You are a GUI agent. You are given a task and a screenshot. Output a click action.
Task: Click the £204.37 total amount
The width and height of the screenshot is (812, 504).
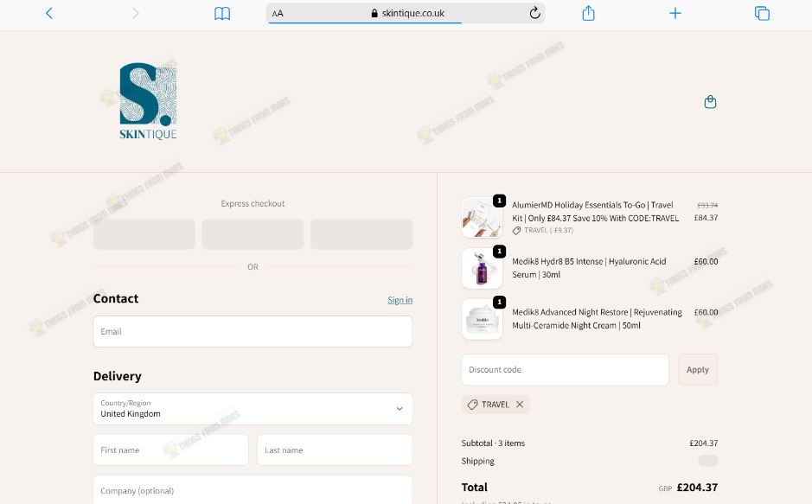tap(697, 487)
